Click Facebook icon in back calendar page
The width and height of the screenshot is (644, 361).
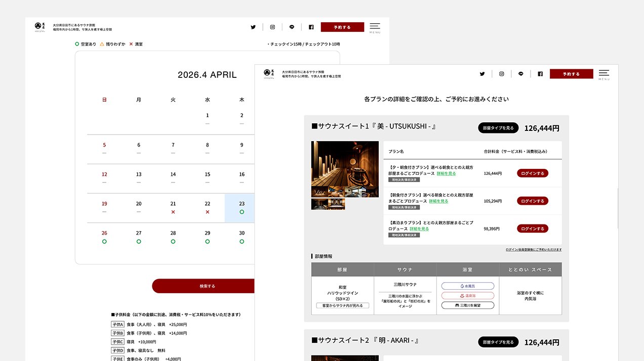[x=311, y=27]
